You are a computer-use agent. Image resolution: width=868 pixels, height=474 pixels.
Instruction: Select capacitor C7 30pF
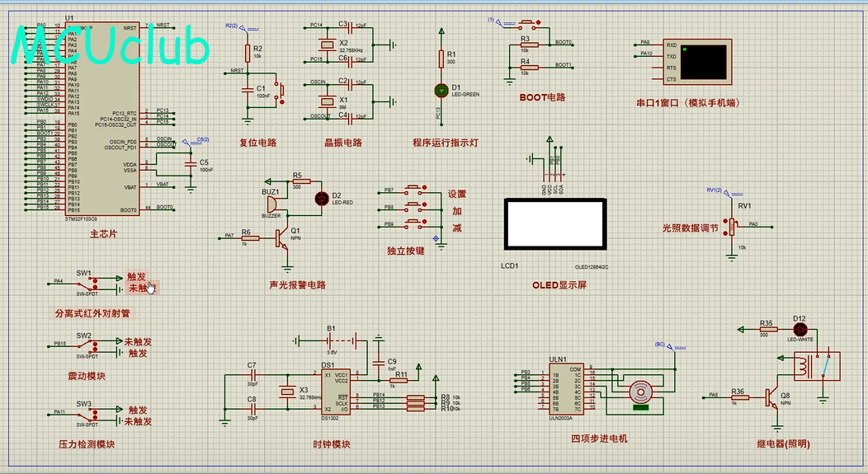tap(252, 374)
